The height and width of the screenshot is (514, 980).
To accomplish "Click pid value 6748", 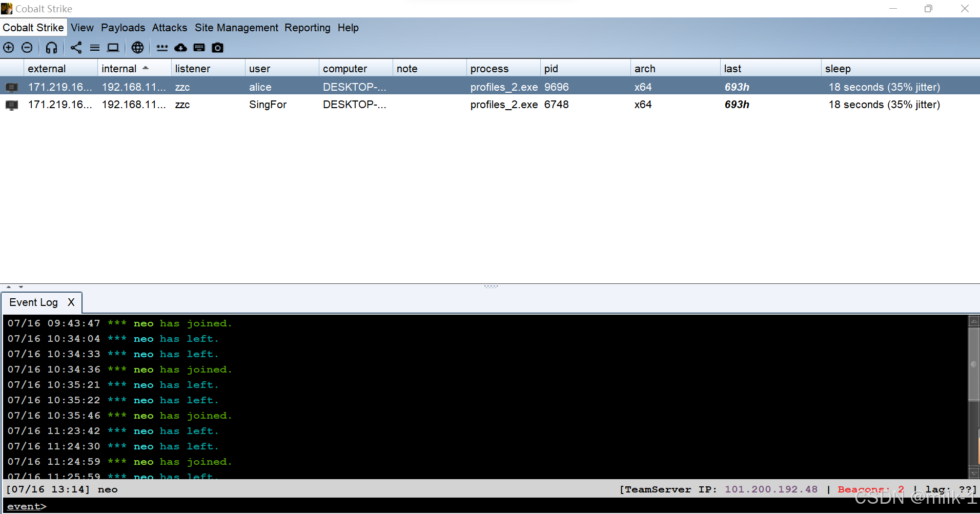I will (557, 105).
